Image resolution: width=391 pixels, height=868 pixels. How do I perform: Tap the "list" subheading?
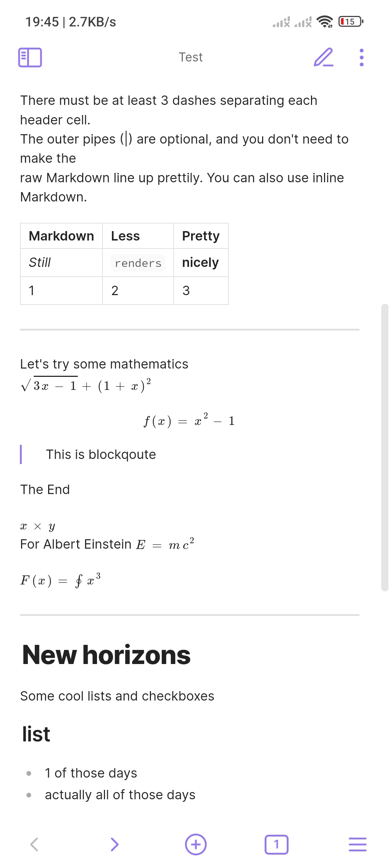click(x=36, y=734)
